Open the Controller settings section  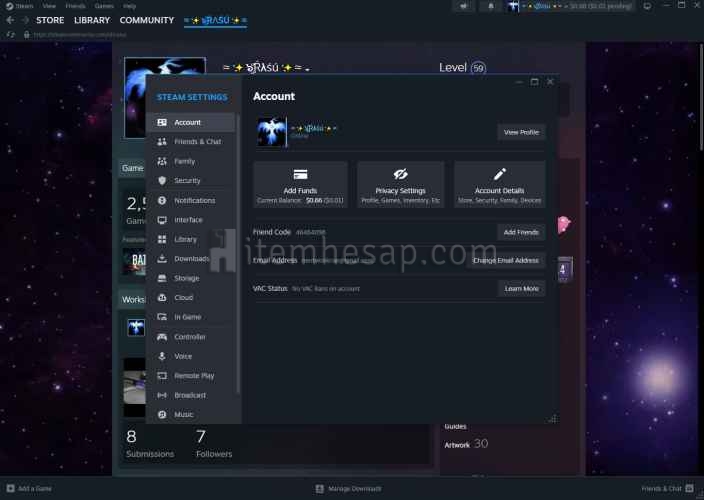click(189, 337)
